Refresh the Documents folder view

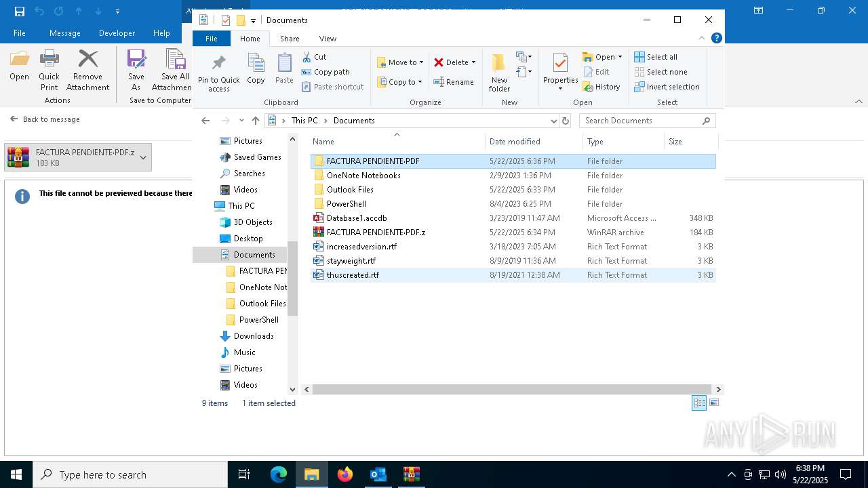[566, 121]
